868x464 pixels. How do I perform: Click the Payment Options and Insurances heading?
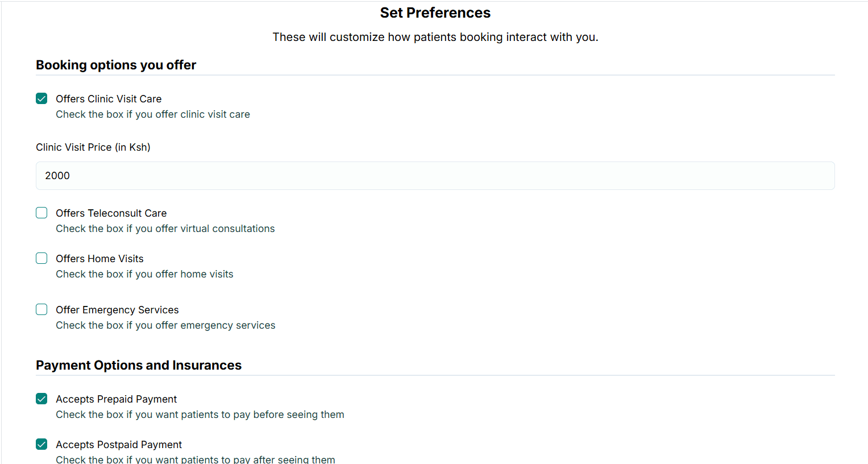click(139, 365)
